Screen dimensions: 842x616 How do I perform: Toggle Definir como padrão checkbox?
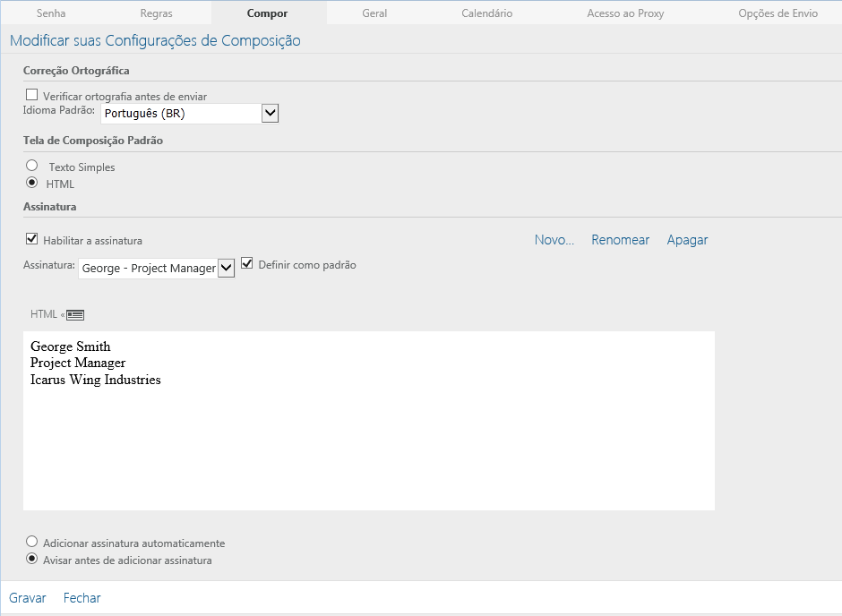point(247,264)
